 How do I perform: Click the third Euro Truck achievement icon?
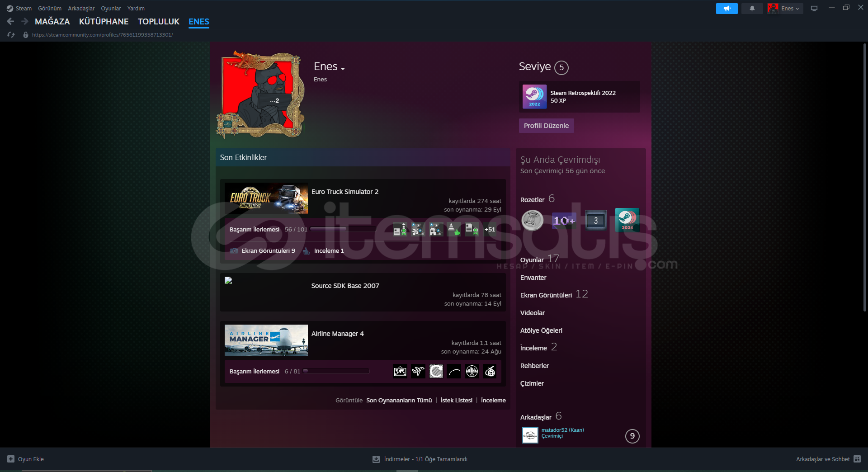436,229
